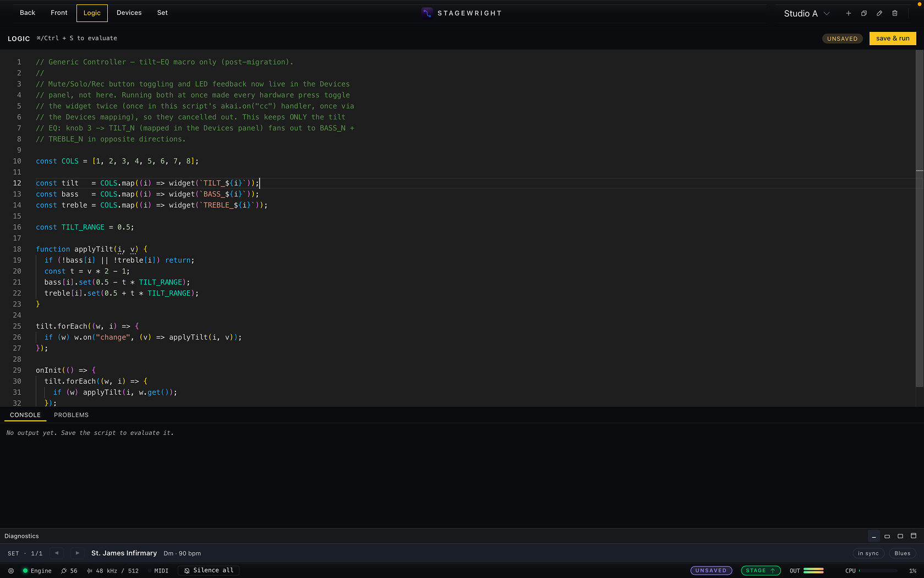Image resolution: width=924 pixels, height=578 pixels.
Task: Click the yellow UNSAVED badge near save & run
Action: (x=843, y=39)
